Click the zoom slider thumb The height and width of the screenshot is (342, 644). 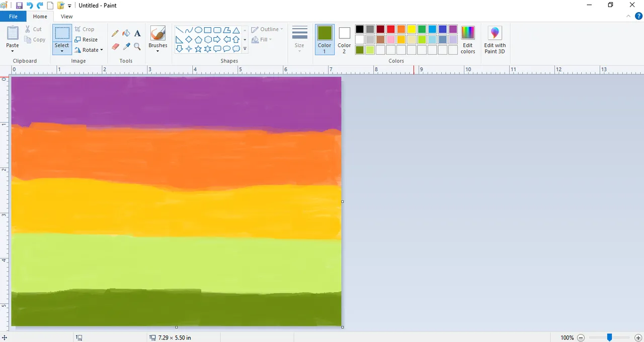click(x=609, y=337)
